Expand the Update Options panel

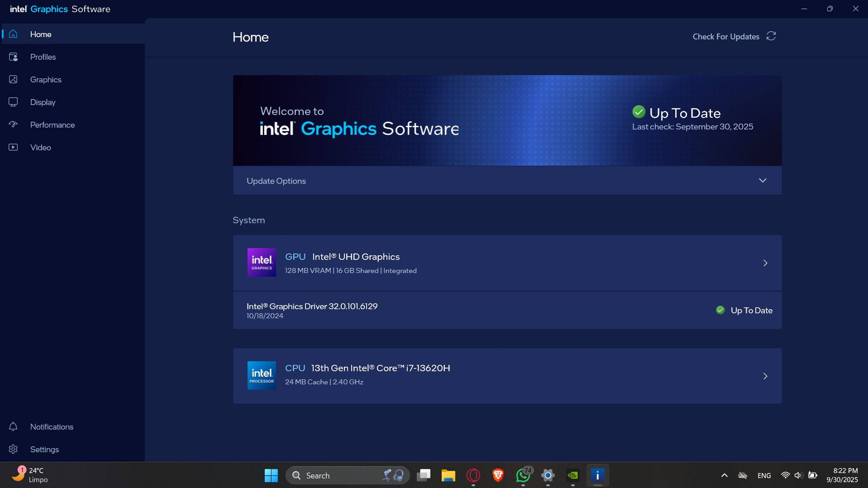[x=507, y=181]
